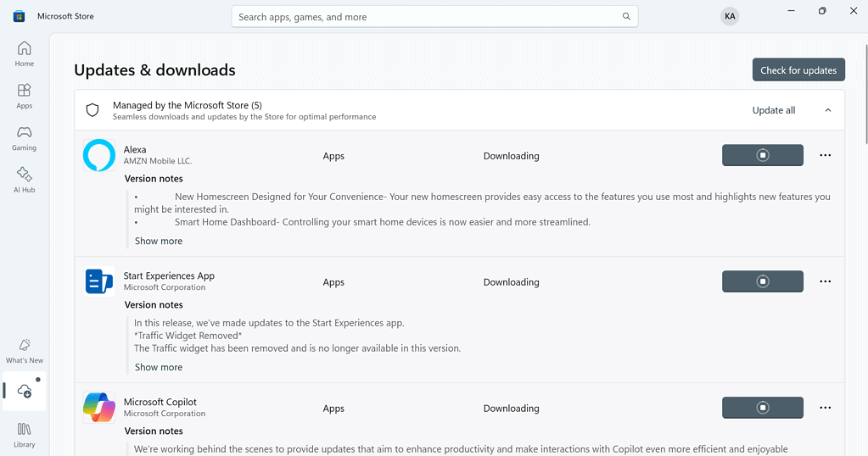The width and height of the screenshot is (868, 456).
Task: Click the Microsoft Copilot app icon
Action: pos(99,408)
